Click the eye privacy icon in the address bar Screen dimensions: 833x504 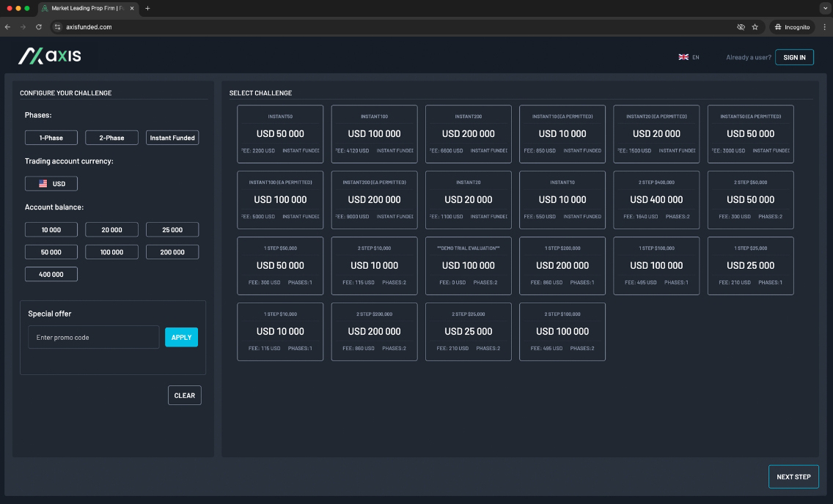coord(740,26)
